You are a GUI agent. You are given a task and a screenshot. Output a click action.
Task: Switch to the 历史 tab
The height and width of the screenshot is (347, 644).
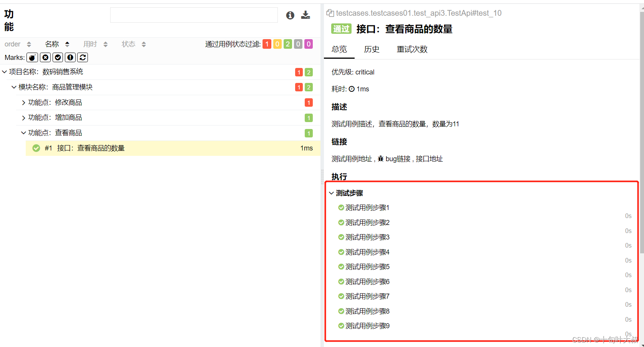371,49
